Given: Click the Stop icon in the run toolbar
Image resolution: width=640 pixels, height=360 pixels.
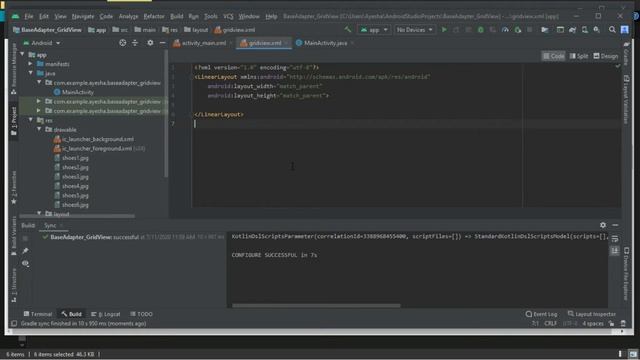Looking at the screenshot, I should pyautogui.click(x=530, y=30).
